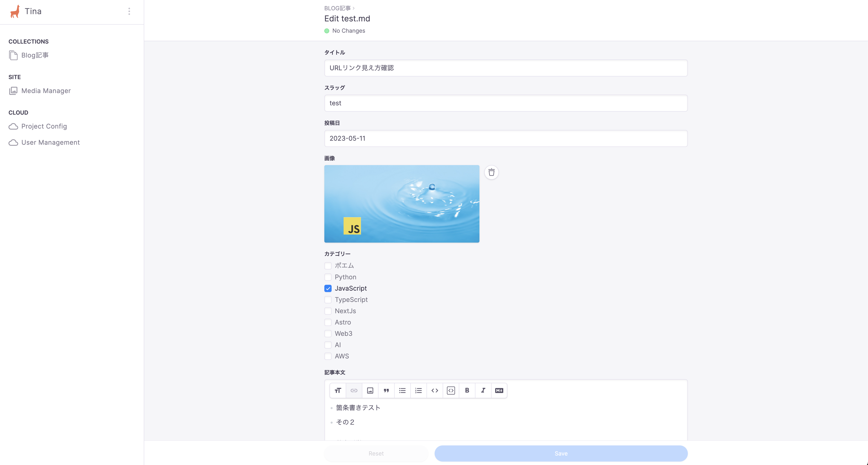Navigate back via BLOG記事 breadcrumb
The width and height of the screenshot is (868, 465).
click(x=337, y=8)
